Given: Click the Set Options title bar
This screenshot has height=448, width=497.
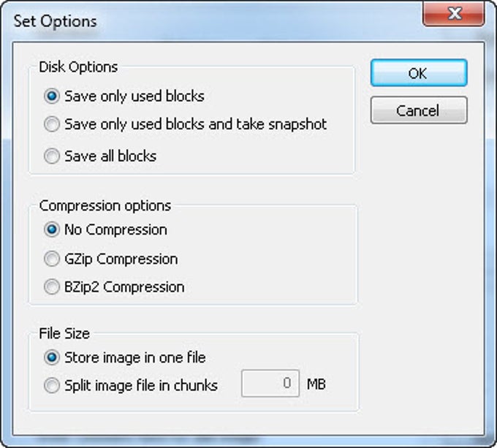Looking at the screenshot, I should 219,20.
